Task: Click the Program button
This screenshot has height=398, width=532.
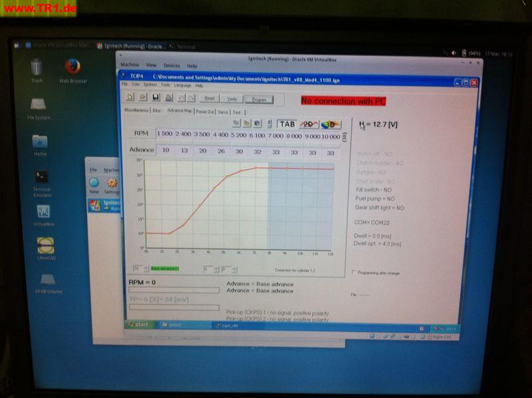Action: point(259,100)
